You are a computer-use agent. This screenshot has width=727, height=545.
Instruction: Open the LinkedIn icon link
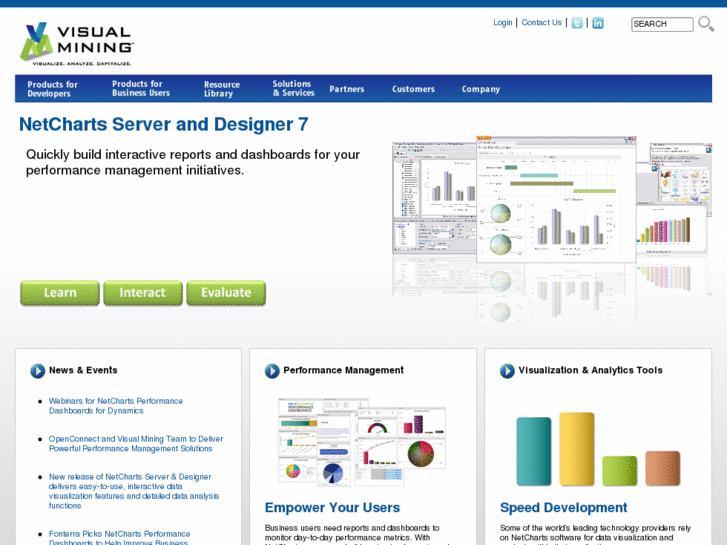[598, 23]
